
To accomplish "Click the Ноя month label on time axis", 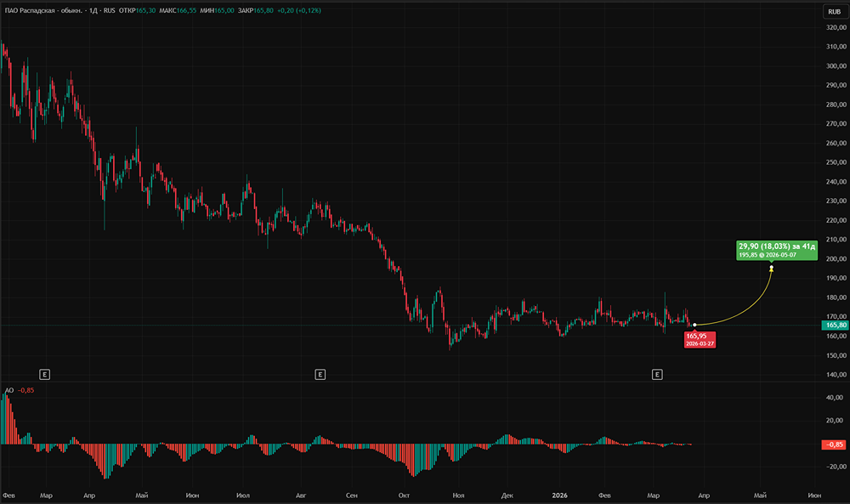I will 459,496.
